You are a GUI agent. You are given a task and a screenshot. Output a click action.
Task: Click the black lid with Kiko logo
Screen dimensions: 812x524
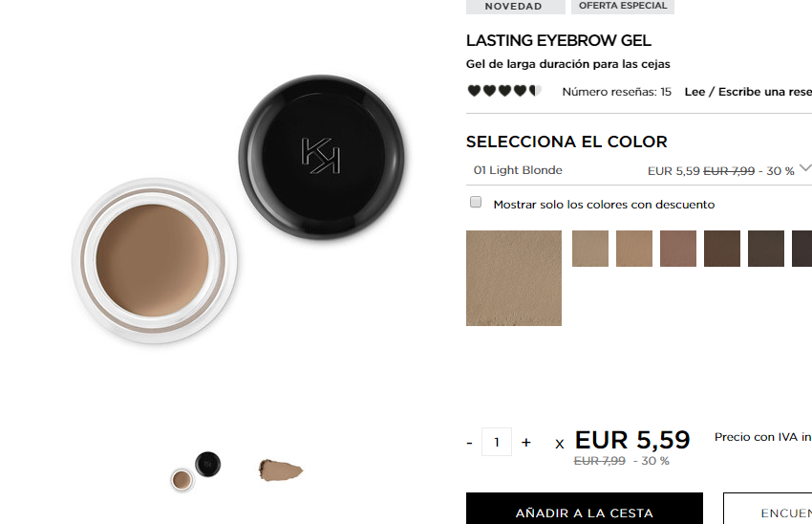(x=321, y=157)
